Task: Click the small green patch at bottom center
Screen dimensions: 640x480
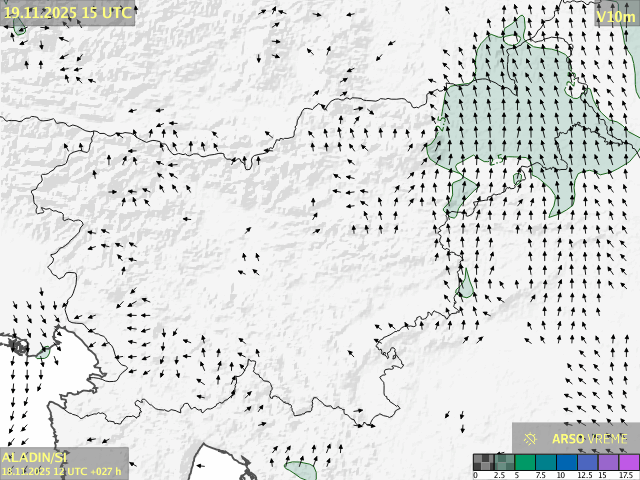Action: pos(300,468)
